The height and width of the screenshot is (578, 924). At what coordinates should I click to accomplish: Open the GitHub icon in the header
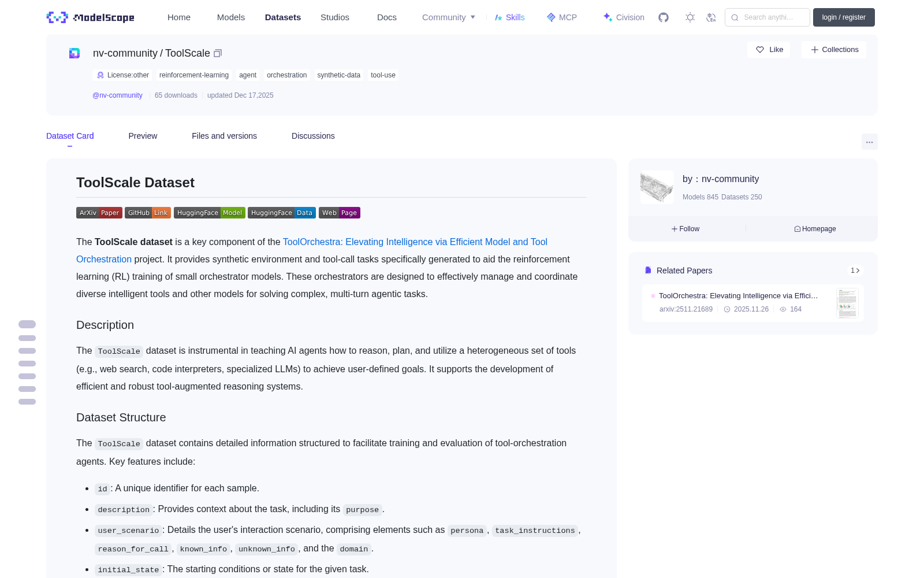click(x=664, y=17)
